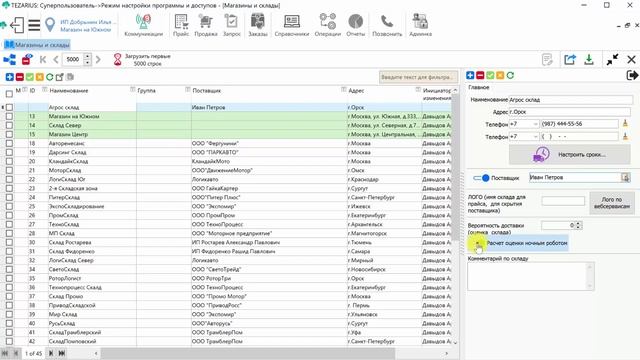
Task: Click the refresh icon in details panel
Action: coord(510,76)
